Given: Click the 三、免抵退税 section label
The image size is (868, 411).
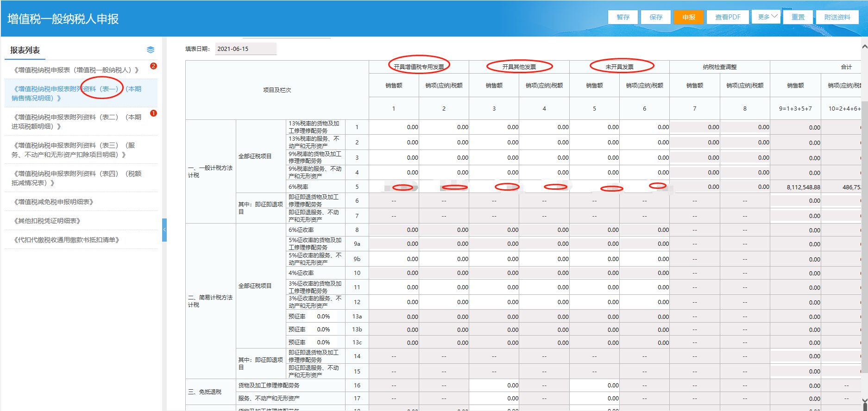Looking at the screenshot, I should click(205, 392).
